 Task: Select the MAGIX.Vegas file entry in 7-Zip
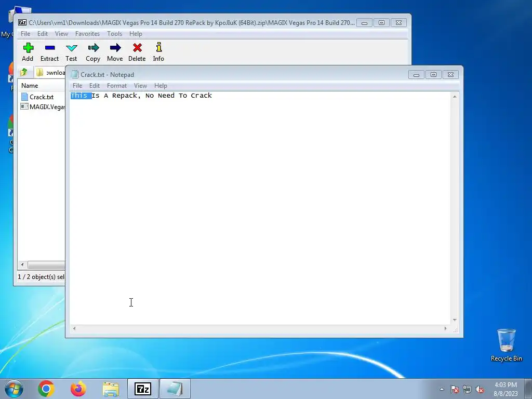point(43,107)
